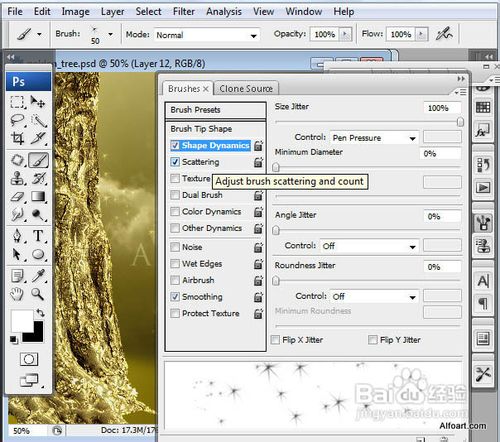Image resolution: width=500 pixels, height=442 pixels.
Task: Open the Mode Normal dropdown
Action: coord(207,35)
